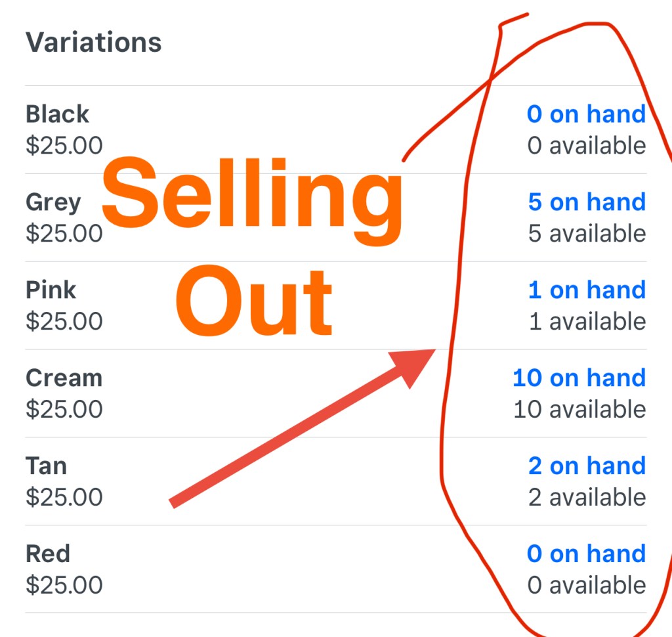This screenshot has width=672, height=637.
Task: Click the $25.00 price under Black
Action: click(x=64, y=146)
